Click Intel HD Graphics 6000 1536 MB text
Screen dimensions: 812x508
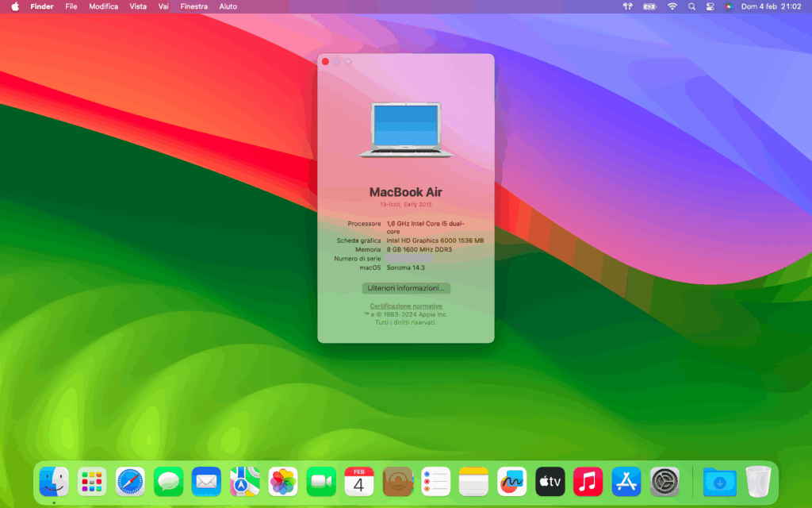pos(435,241)
